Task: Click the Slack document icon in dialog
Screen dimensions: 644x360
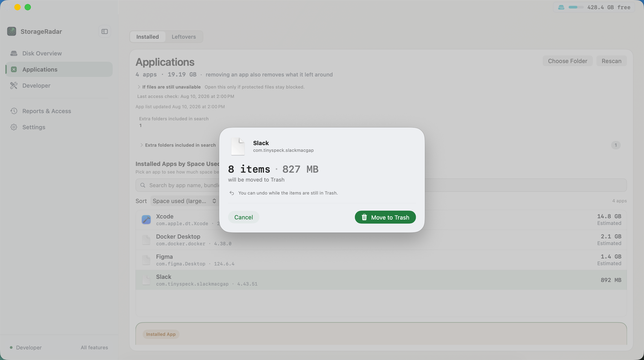Action: click(238, 146)
